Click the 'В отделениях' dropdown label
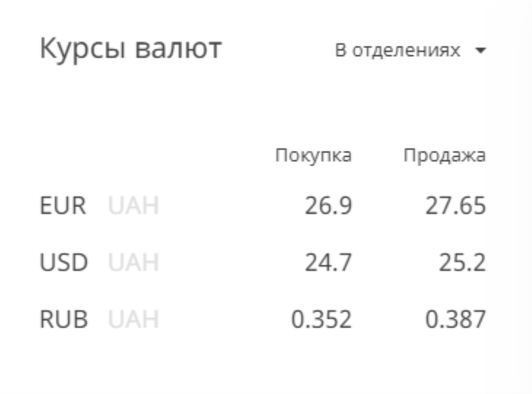 click(398, 51)
